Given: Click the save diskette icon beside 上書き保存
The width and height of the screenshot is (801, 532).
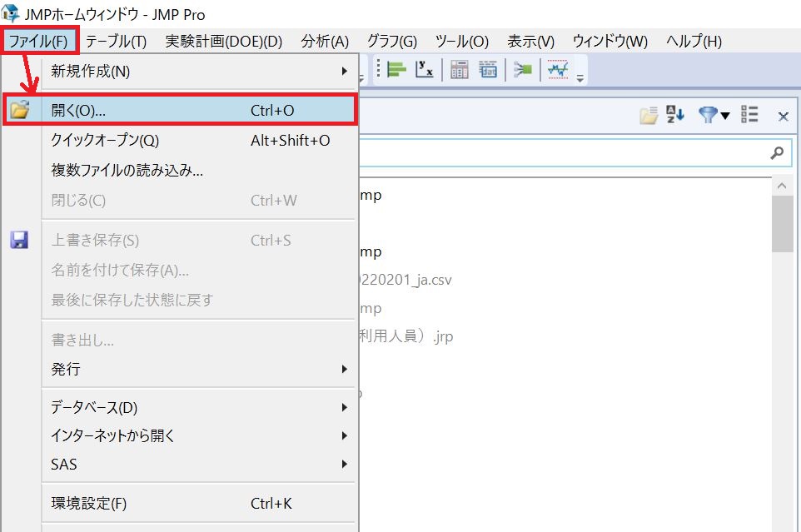Looking at the screenshot, I should pyautogui.click(x=19, y=240).
